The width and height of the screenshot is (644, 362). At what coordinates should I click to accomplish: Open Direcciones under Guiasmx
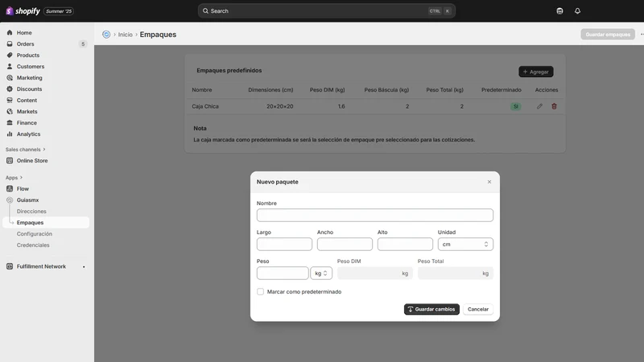pyautogui.click(x=31, y=212)
